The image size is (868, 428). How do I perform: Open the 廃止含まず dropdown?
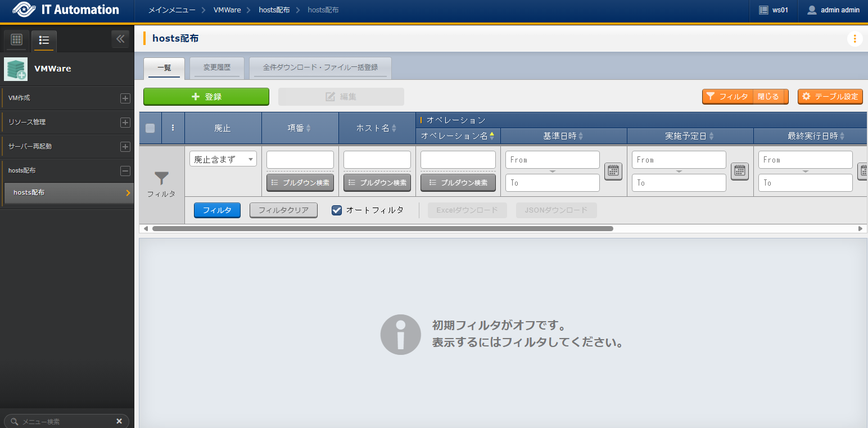(223, 159)
